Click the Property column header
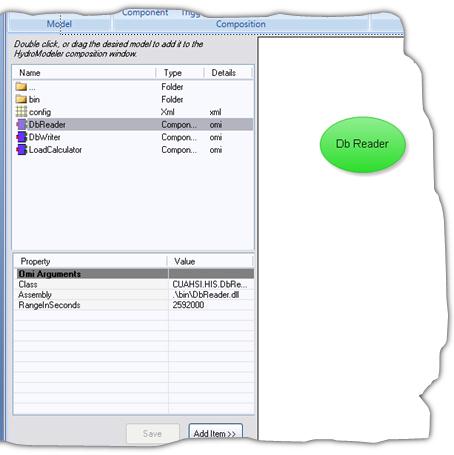Screen dimensions: 454x455 (x=90, y=261)
